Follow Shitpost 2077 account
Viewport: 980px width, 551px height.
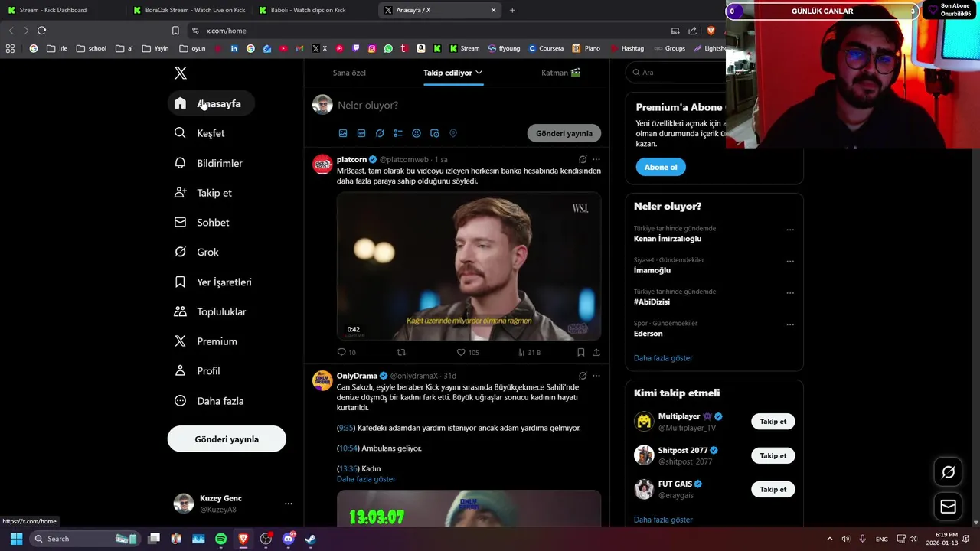[773, 455]
